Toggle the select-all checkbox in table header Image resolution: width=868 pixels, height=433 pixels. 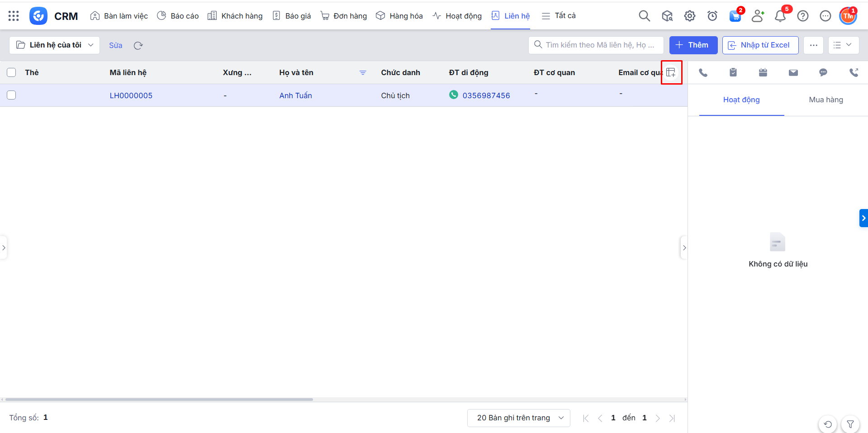point(12,72)
